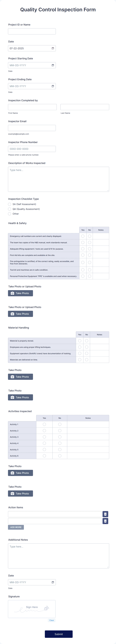Image resolution: width=116 pixels, height=644 pixels.
Task: Click the Sign Here signature area
Action: pyautogui.click(x=32, y=609)
